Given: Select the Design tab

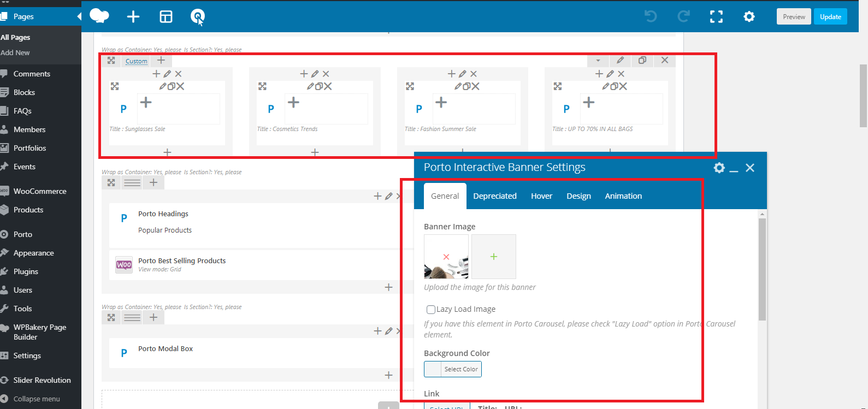Looking at the screenshot, I should 579,196.
